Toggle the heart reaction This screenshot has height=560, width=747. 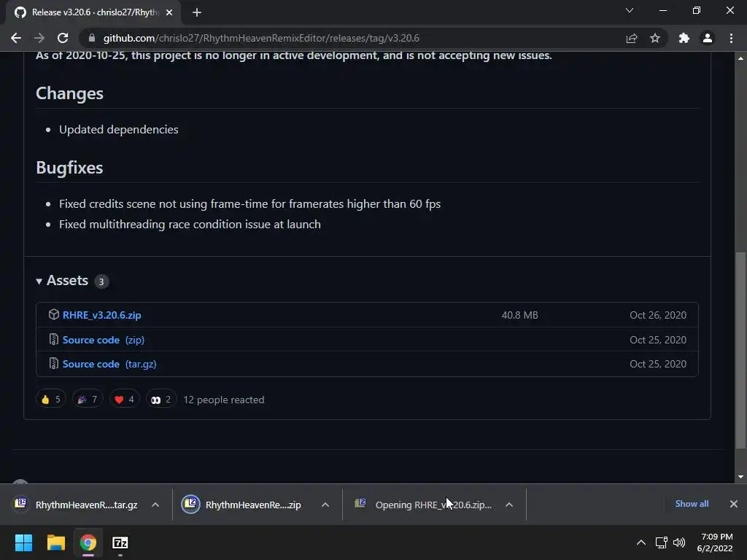click(x=124, y=399)
